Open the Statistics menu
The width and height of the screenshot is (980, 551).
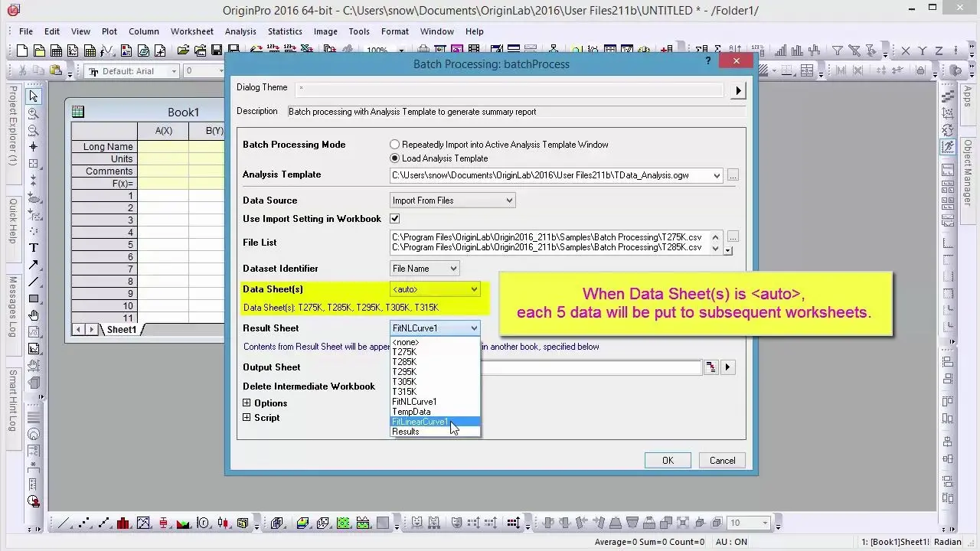tap(285, 31)
